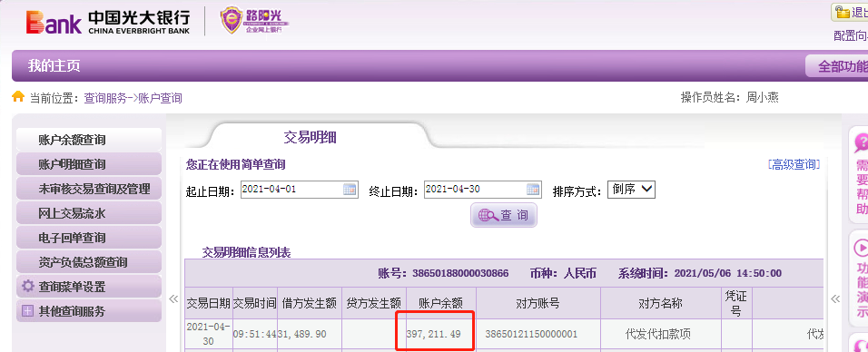Image resolution: width=868 pixels, height=352 pixels.
Task: Click the home icon beside 当前位置
Action: tap(18, 97)
